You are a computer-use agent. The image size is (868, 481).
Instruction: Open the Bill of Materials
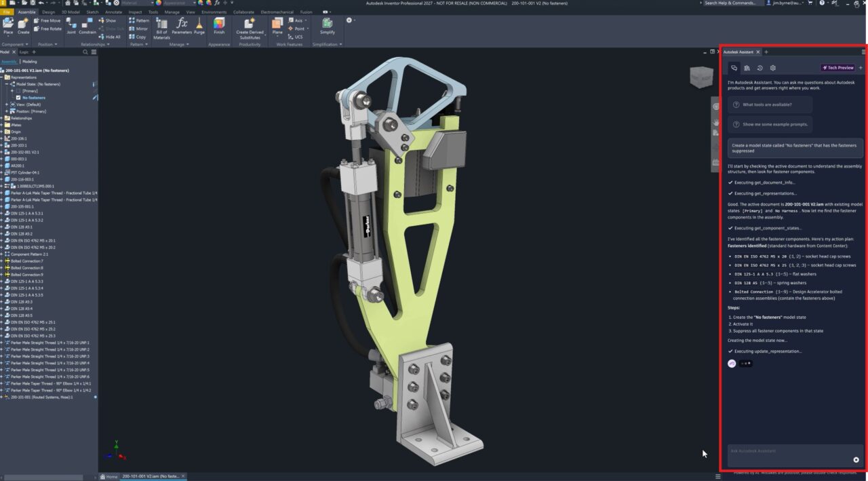pyautogui.click(x=161, y=27)
